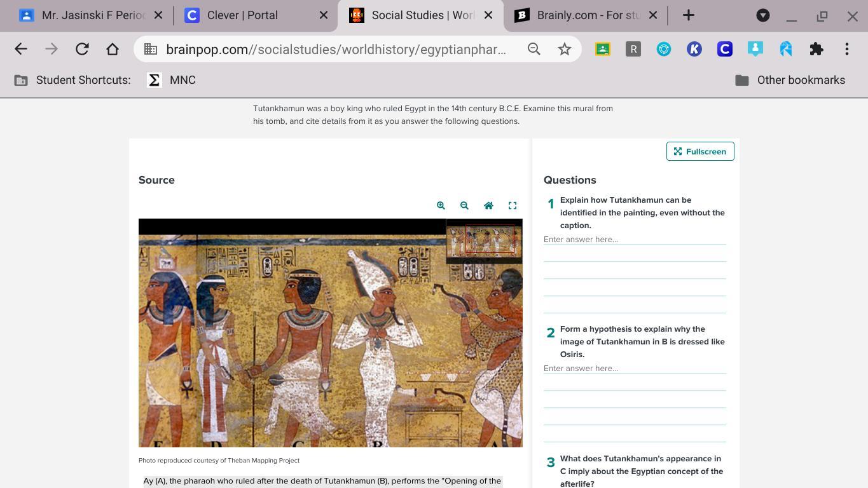Zoom in on the mural image
The image size is (868, 488).
coord(441,205)
